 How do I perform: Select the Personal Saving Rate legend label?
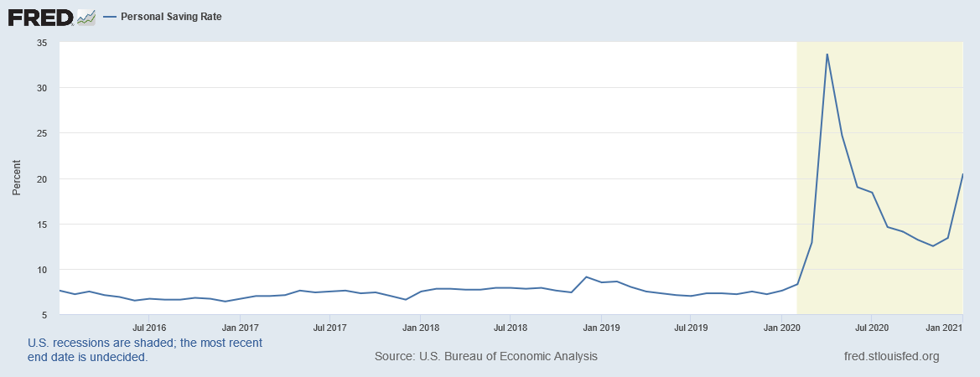tap(171, 17)
